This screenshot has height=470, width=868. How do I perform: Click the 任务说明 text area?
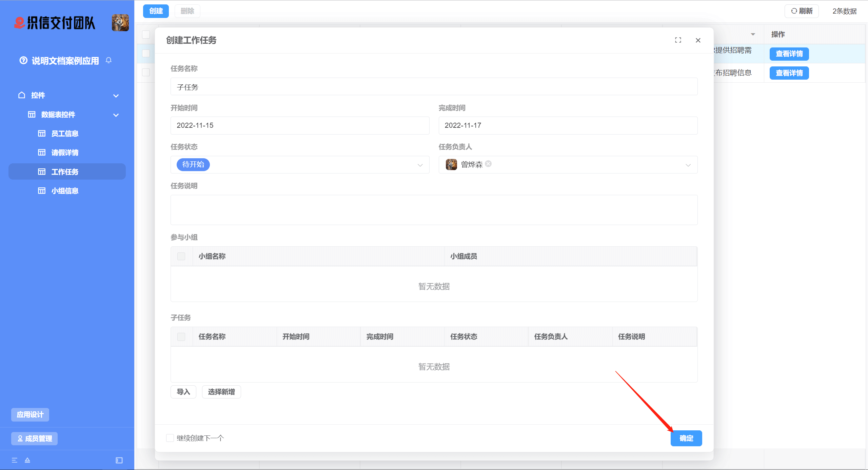point(434,210)
